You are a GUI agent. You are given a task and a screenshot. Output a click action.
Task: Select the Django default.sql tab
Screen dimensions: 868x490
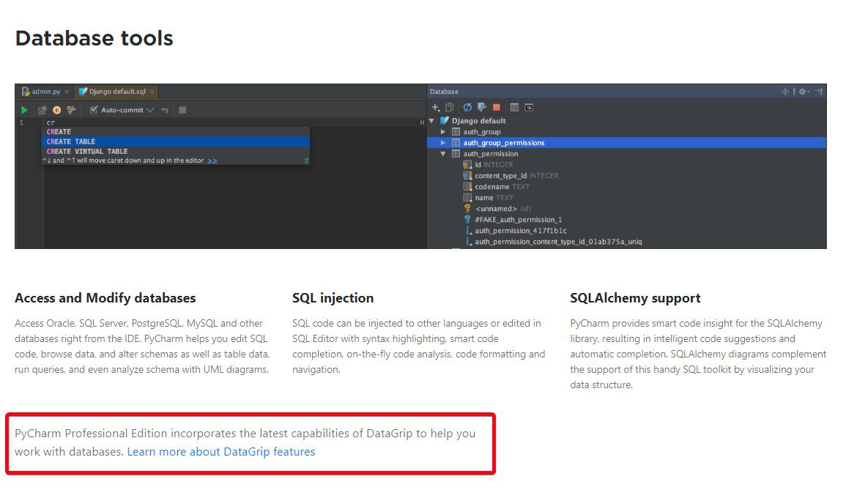(117, 92)
